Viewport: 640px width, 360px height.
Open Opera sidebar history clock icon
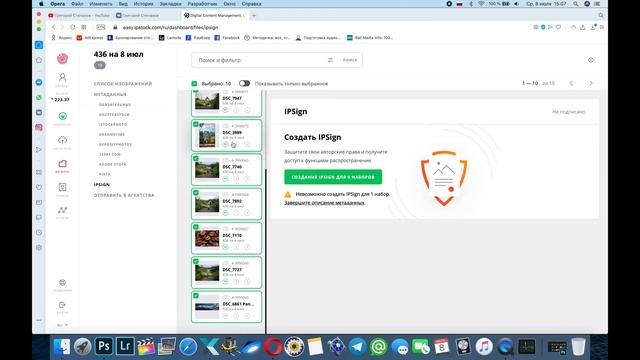click(39, 232)
